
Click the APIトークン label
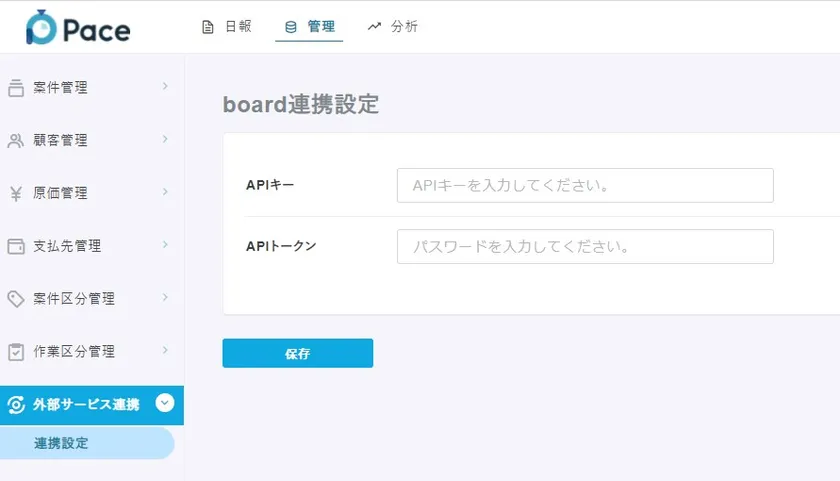point(281,246)
